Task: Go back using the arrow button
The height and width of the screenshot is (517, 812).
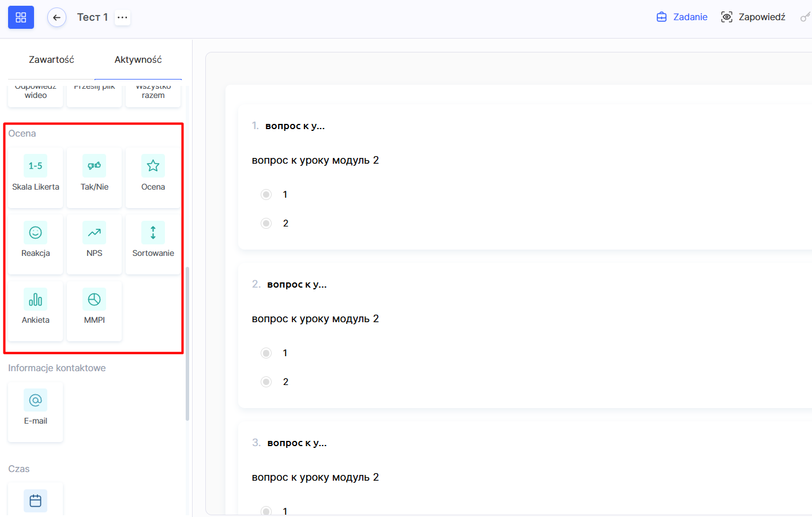Action: (x=57, y=17)
